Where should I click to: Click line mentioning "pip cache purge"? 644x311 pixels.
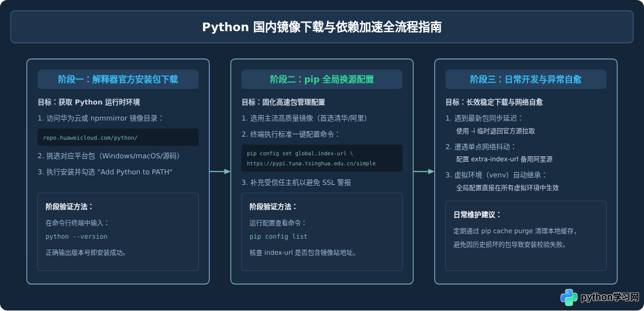pos(515,231)
